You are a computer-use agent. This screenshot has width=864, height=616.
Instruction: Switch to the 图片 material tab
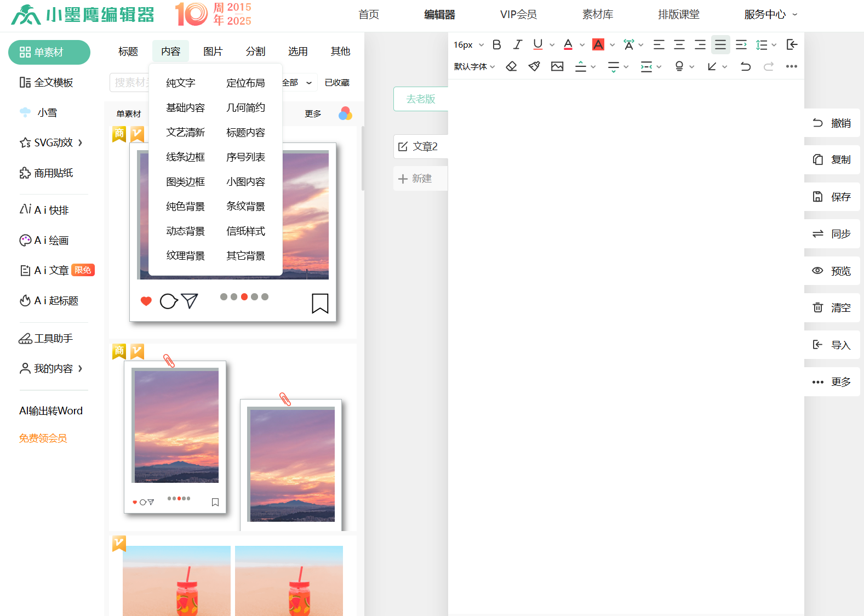(213, 52)
